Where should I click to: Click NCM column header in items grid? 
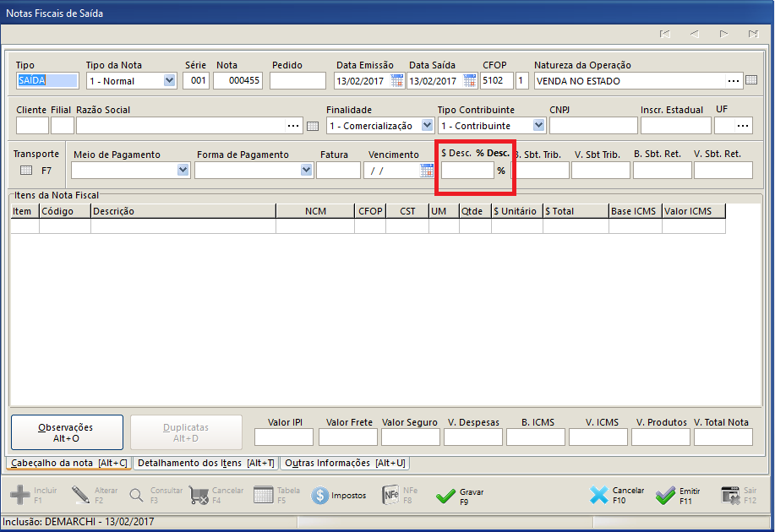315,211
